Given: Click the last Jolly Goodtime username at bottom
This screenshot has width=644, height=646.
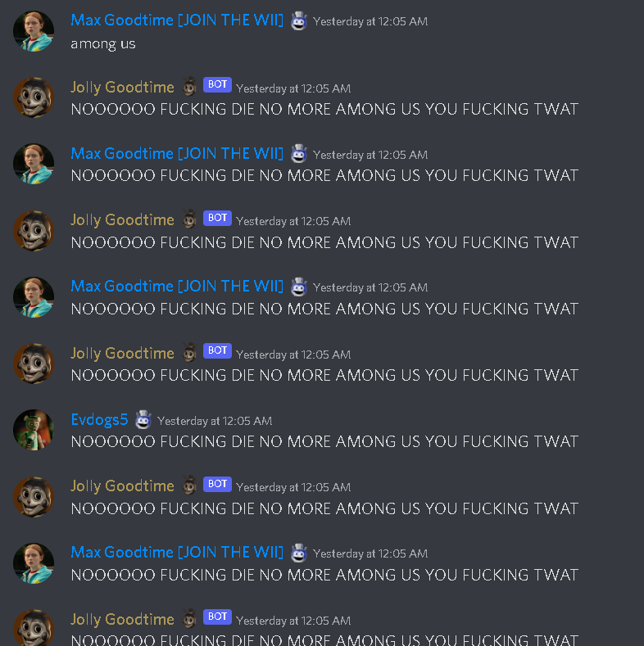Looking at the screenshot, I should pos(122,619).
